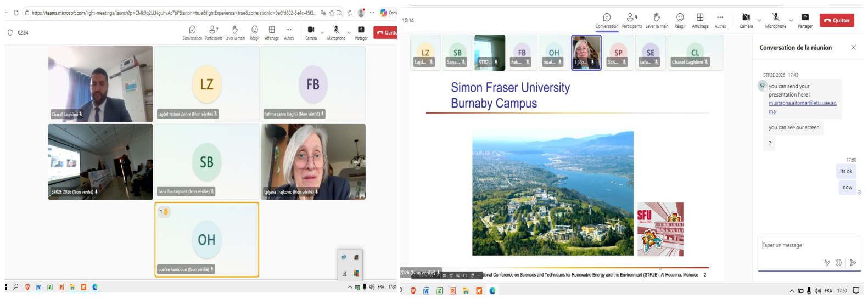Click volume icon in left system tray
Screen dimensions: 868x299
pyautogui.click(x=372, y=287)
